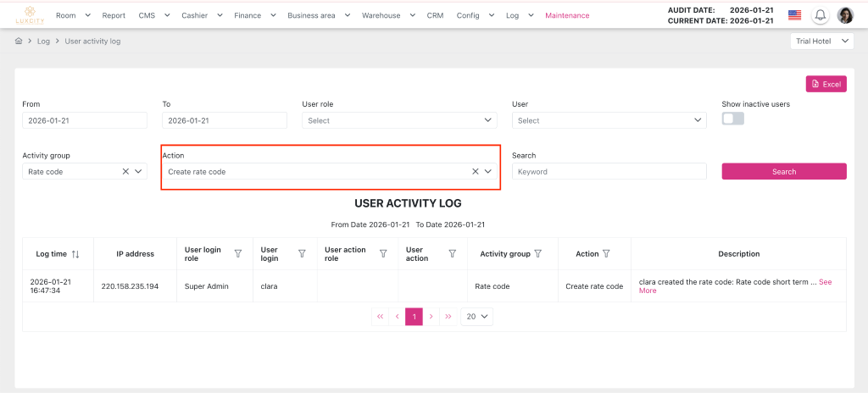This screenshot has width=868, height=393.
Task: Open the Trial Hotel selector
Action: (822, 41)
